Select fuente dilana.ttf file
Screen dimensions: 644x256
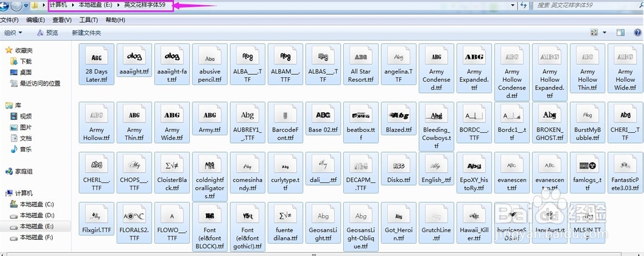click(x=285, y=222)
